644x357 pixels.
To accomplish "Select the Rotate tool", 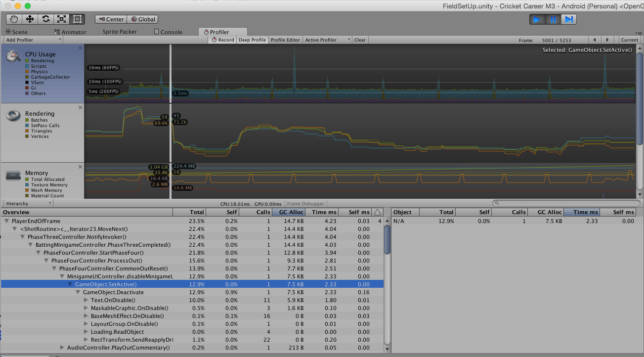I will pos(46,19).
